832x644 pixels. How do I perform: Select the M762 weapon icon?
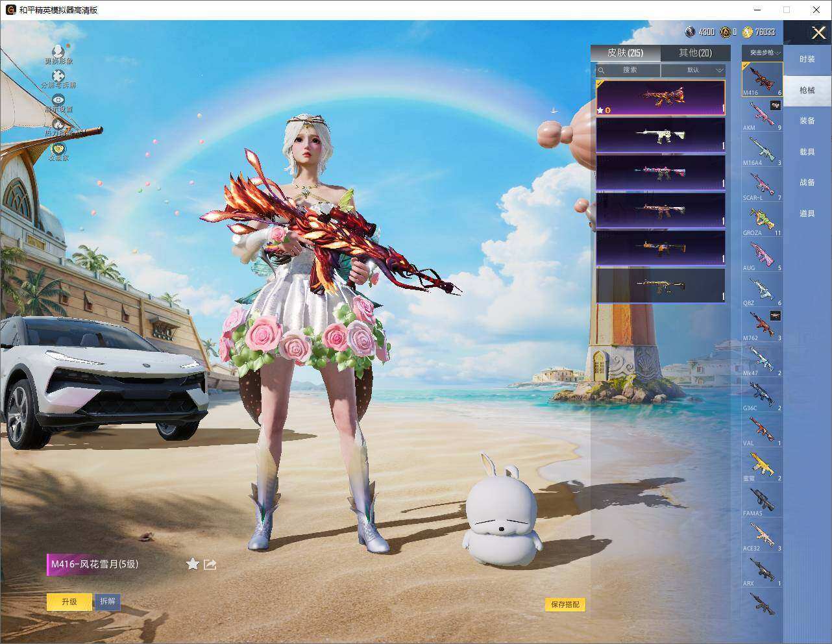(763, 325)
